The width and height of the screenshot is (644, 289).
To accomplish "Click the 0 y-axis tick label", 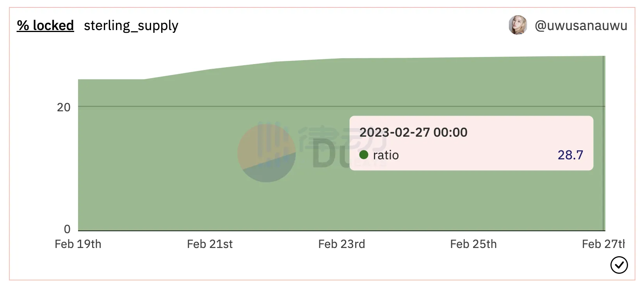I will pyautogui.click(x=67, y=229).
